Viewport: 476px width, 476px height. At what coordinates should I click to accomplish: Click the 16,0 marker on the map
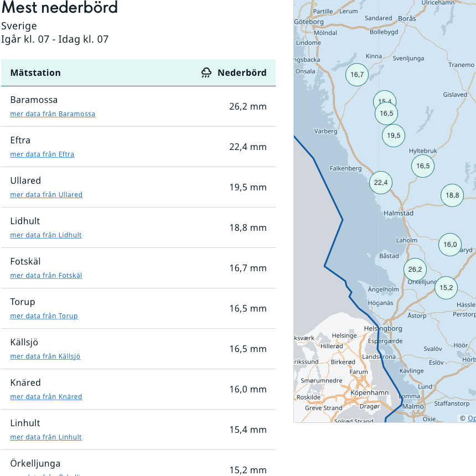(x=451, y=245)
